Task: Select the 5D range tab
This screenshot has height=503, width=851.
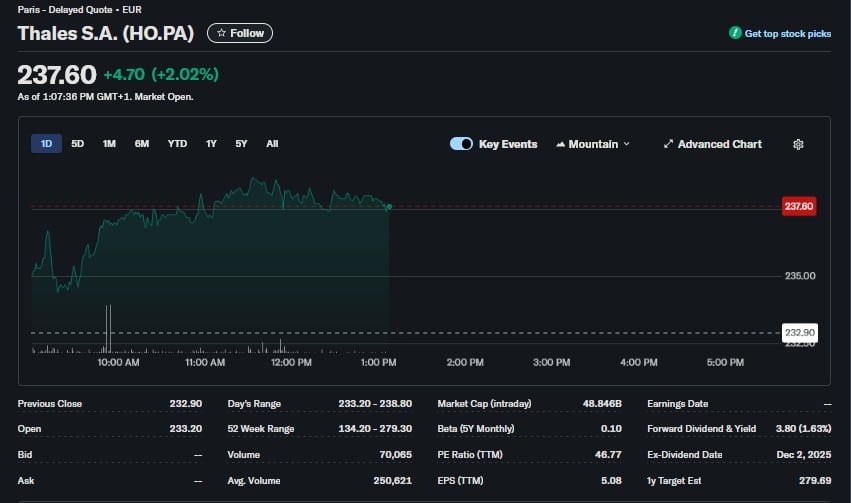Action: (78, 144)
